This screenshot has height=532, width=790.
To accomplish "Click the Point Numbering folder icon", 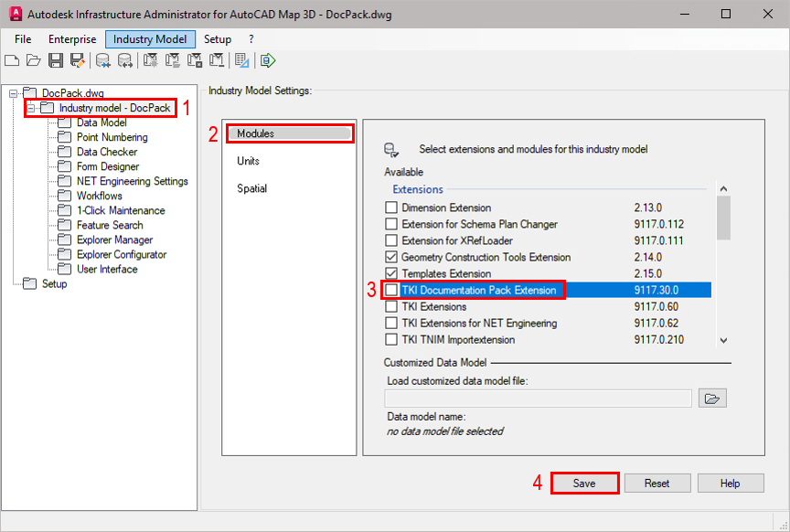I will click(x=65, y=137).
